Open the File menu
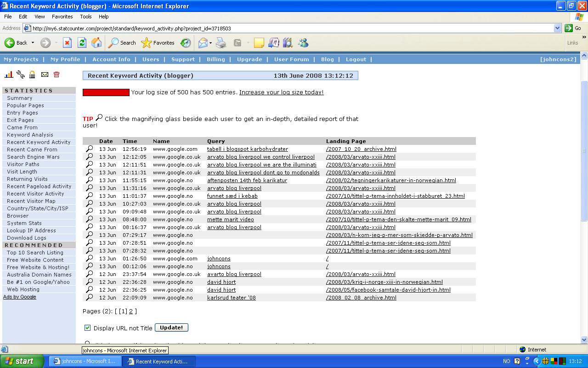This screenshot has height=368, width=588. (x=8, y=17)
